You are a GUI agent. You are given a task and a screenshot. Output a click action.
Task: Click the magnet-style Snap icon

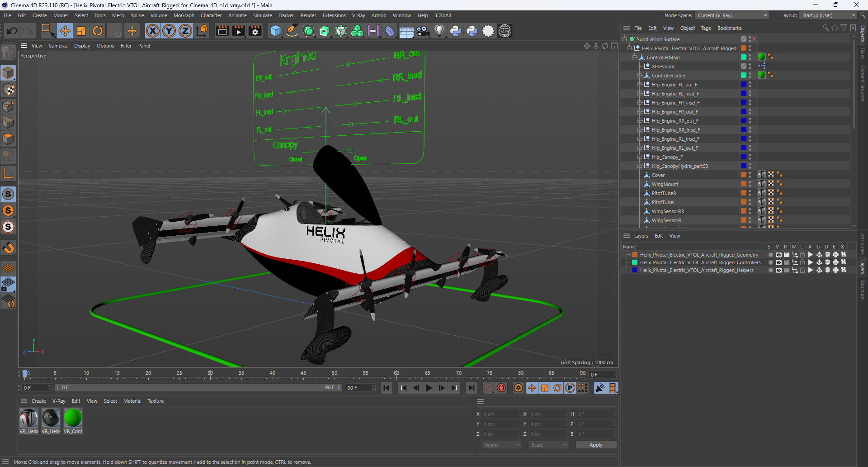(x=8, y=248)
